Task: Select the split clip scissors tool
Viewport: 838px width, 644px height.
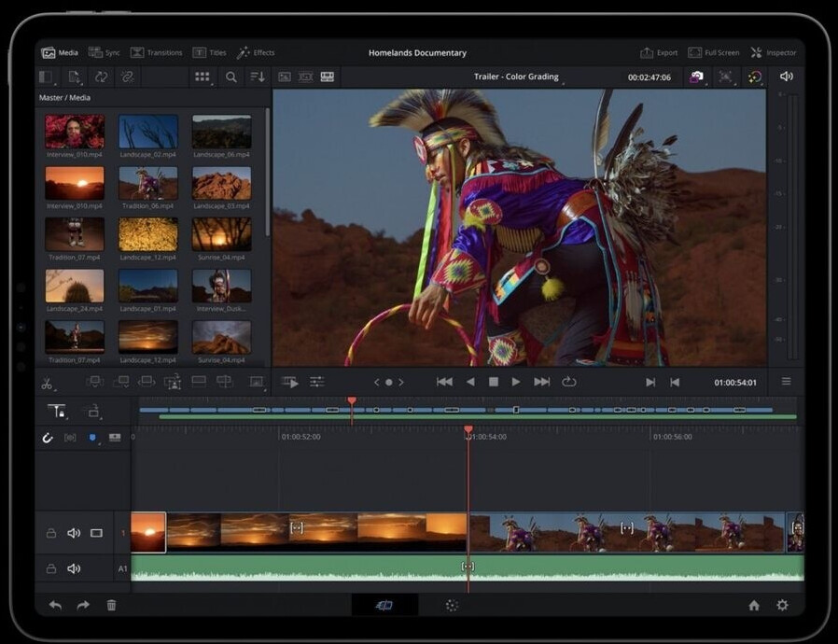Action: (x=47, y=383)
